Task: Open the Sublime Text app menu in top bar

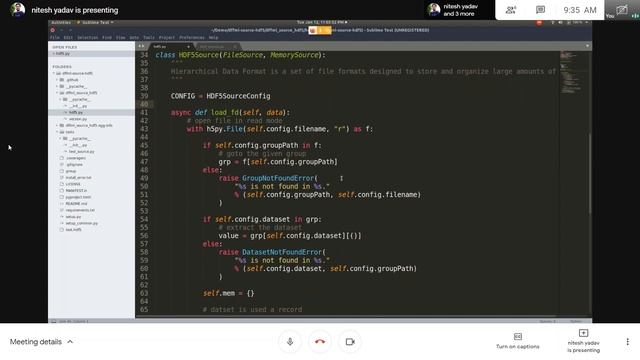Action: [x=95, y=22]
